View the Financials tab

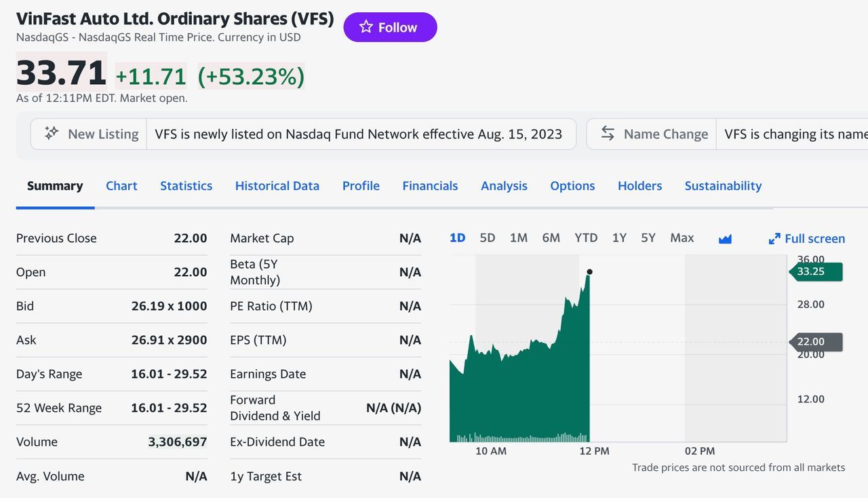point(430,186)
